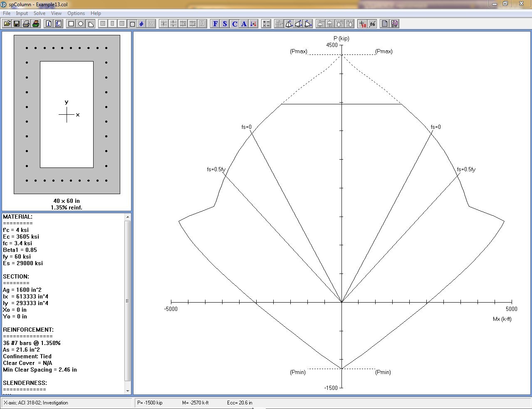Click the '36 #7 bars @ 1.350%' line
Image resolution: width=532 pixels, height=409 pixels.
click(x=32, y=343)
